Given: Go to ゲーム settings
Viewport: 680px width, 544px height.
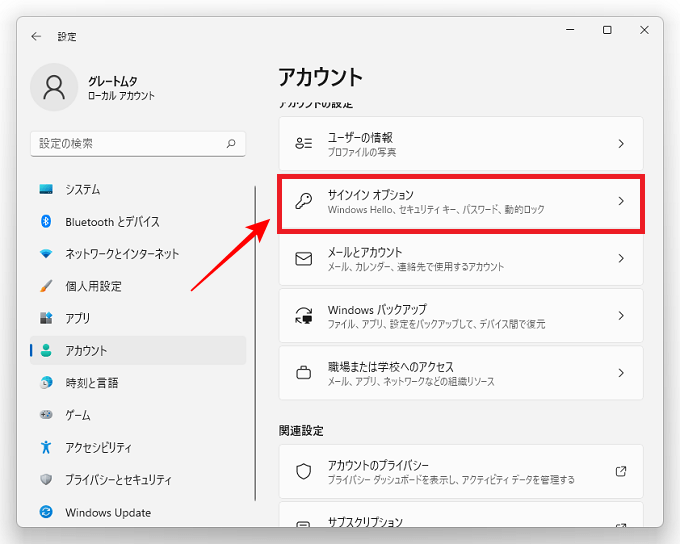Looking at the screenshot, I should pos(138,414).
